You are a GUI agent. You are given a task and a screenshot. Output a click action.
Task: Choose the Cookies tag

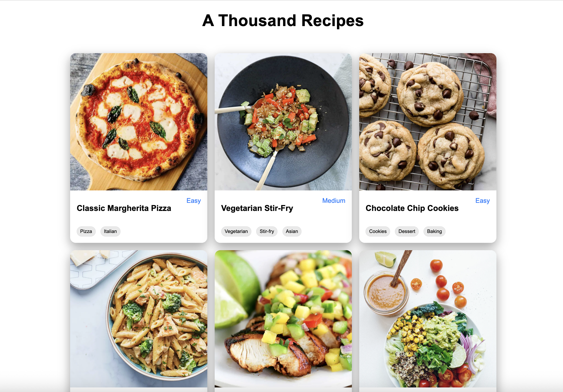(x=378, y=231)
